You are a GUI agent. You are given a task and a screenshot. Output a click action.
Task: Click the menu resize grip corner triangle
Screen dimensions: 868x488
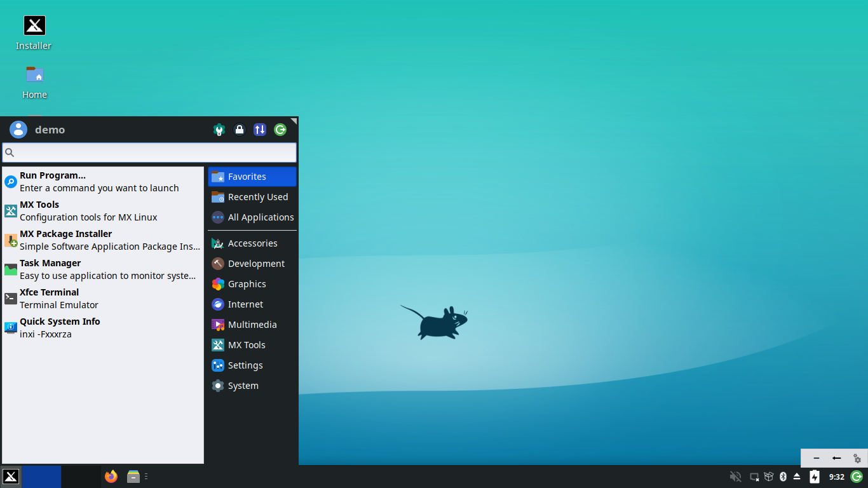(x=294, y=121)
